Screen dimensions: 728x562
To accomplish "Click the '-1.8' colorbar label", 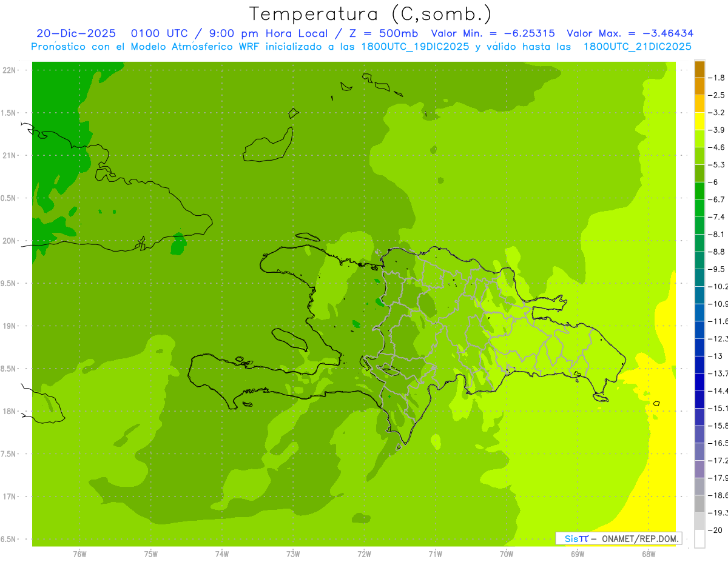I will (x=716, y=78).
